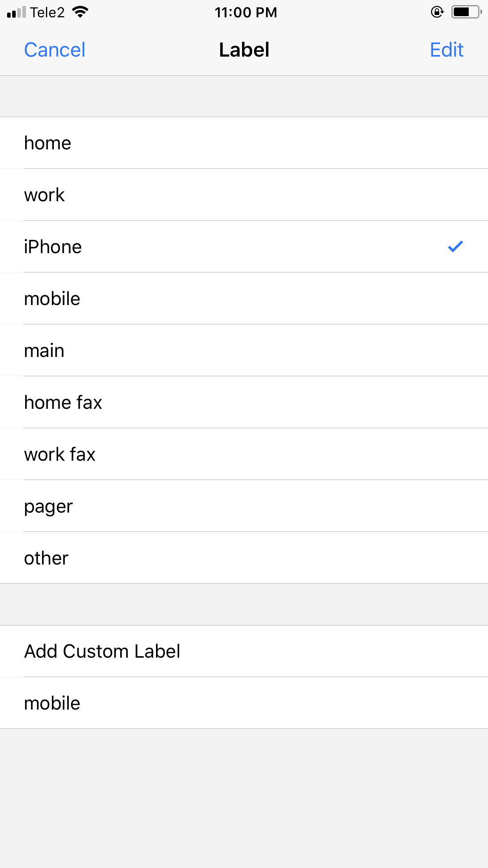This screenshot has width=488, height=868.
Task: Cancel the label selection
Action: (55, 50)
